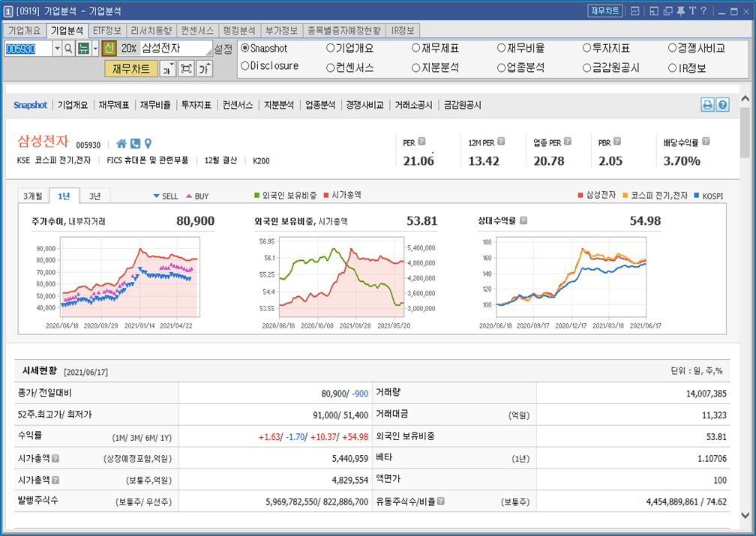Switch to the 부가정보 tab
Image resolution: width=756 pixels, height=536 pixels.
281,31
